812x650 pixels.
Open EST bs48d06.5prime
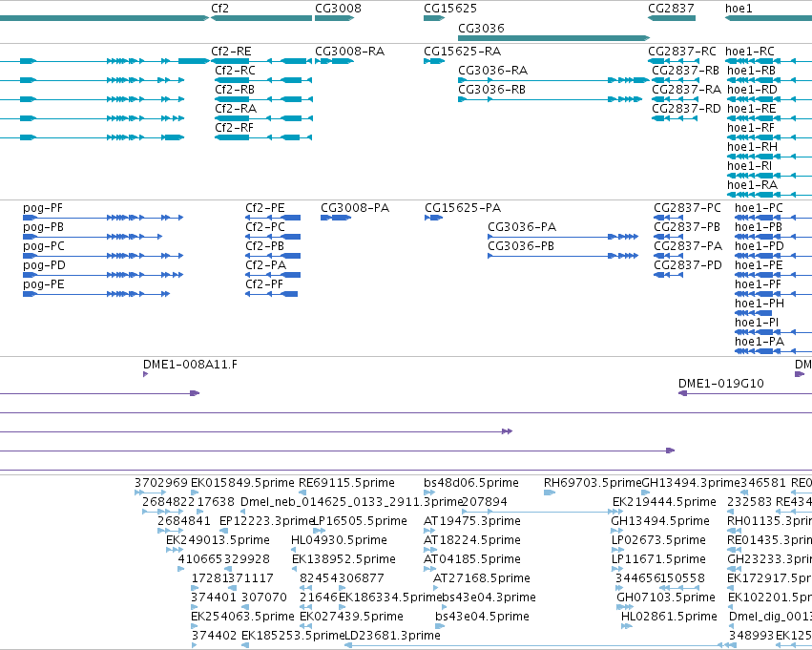click(x=470, y=483)
